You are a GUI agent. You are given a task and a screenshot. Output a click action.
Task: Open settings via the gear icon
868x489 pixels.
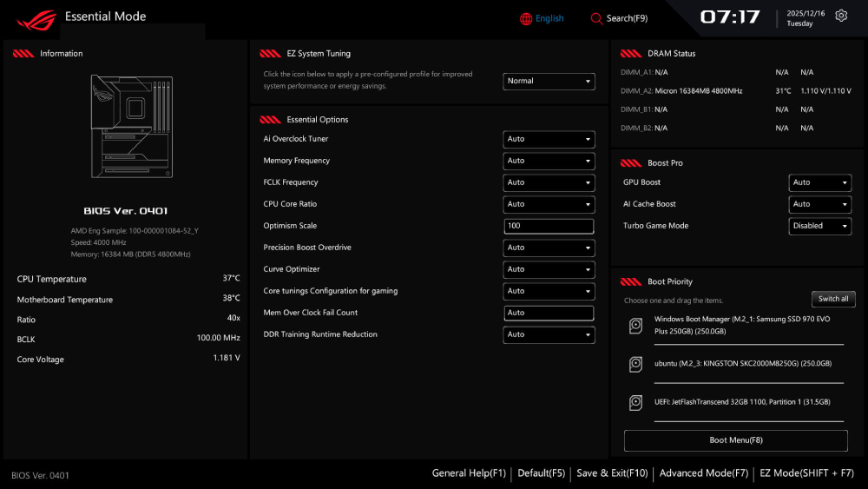[x=841, y=16]
